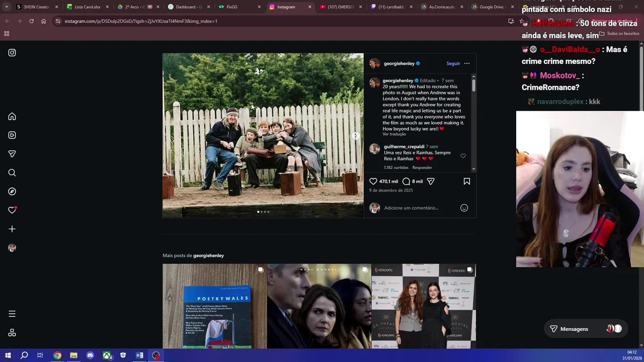644x362 pixels.
Task: Open Task View on taskbar
Action: tap(40, 355)
